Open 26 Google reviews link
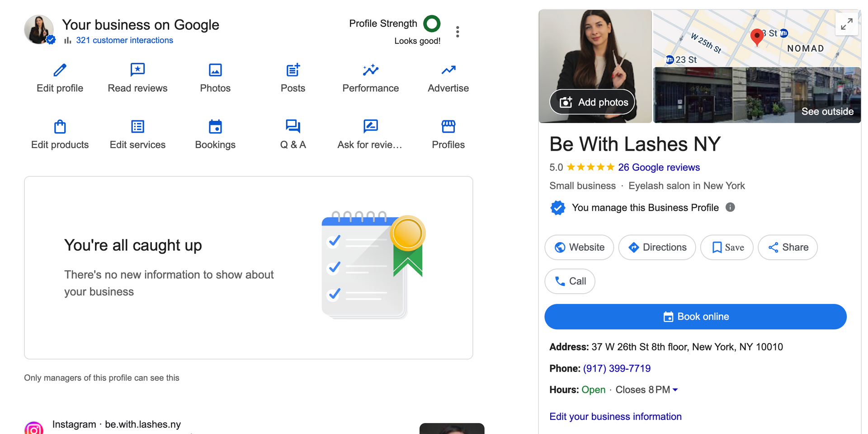Viewport: 868px width, 434px height. pos(659,167)
